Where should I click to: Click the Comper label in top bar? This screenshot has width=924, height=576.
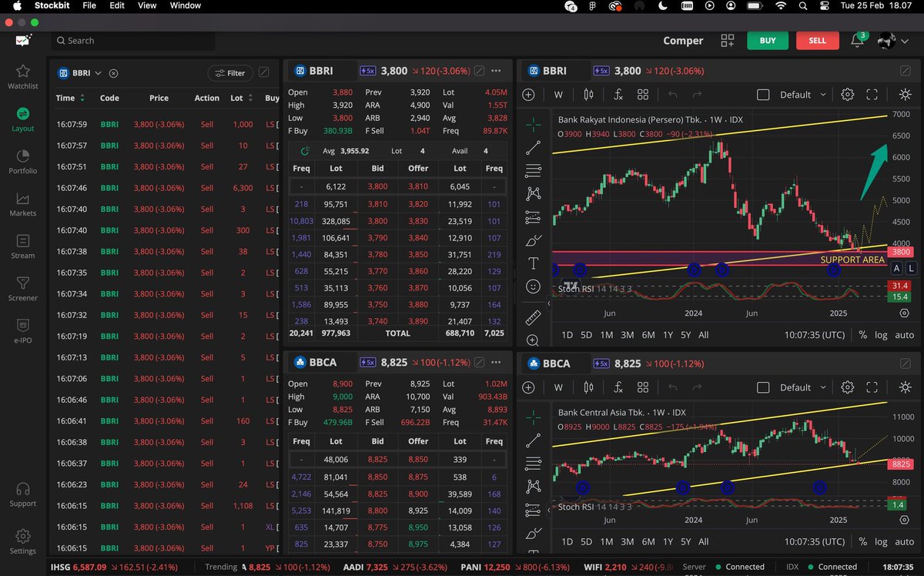(683, 41)
